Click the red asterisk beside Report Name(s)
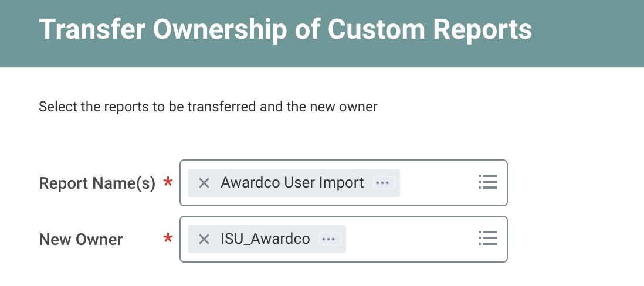This screenshot has width=644, height=286. 168,183
